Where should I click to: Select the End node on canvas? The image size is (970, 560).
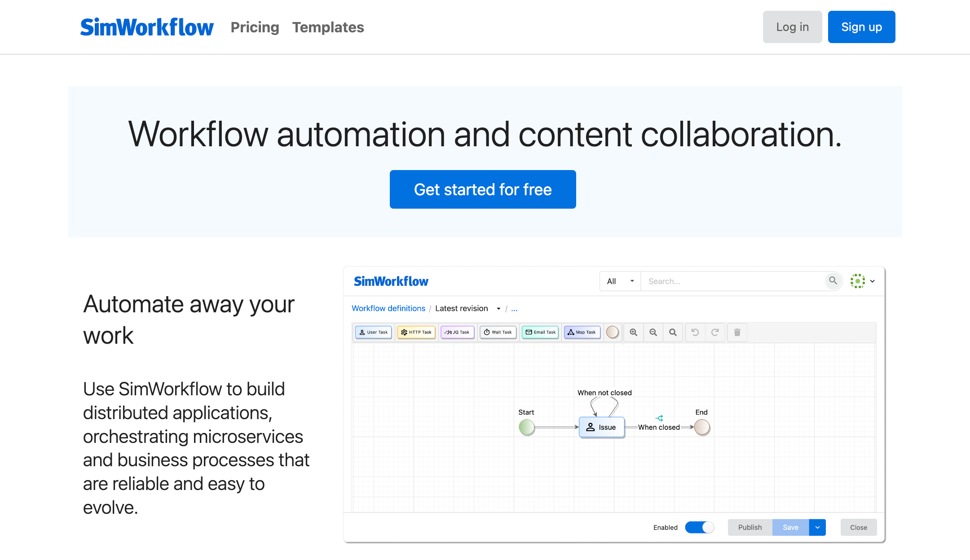[702, 427]
